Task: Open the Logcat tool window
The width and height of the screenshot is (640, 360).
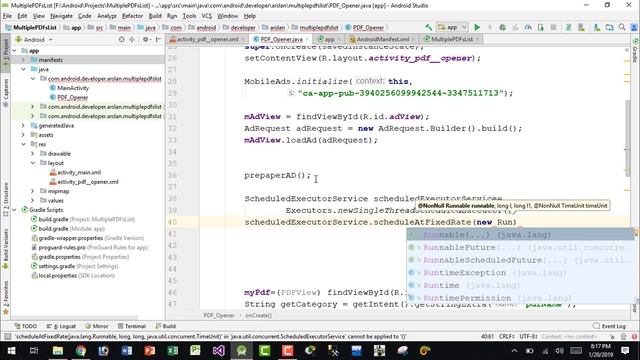Action: (61, 326)
